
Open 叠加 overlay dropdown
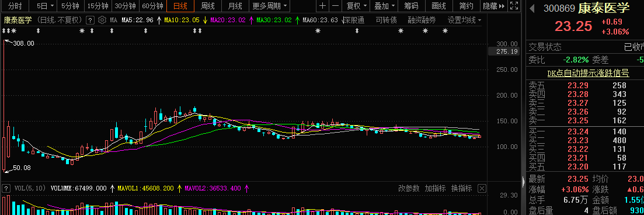[385, 6]
